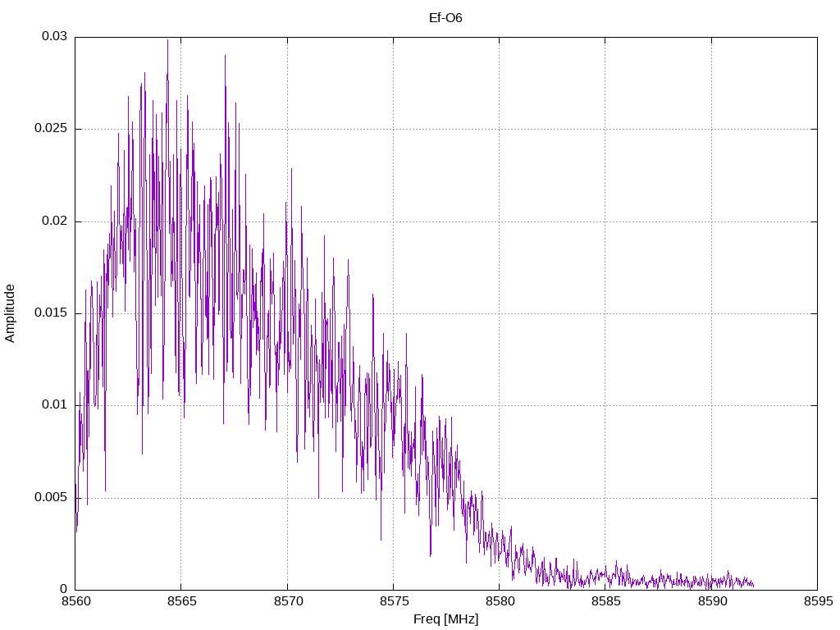Viewport: 840px width, 630px height.
Task: Click the 8575 x-axis tick label
Action: (x=395, y=601)
